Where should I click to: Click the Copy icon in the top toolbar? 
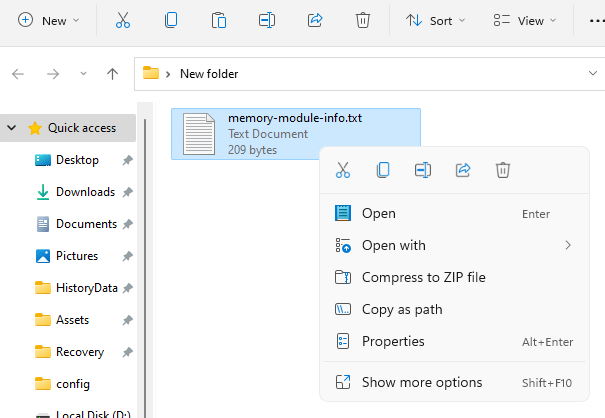coord(171,20)
